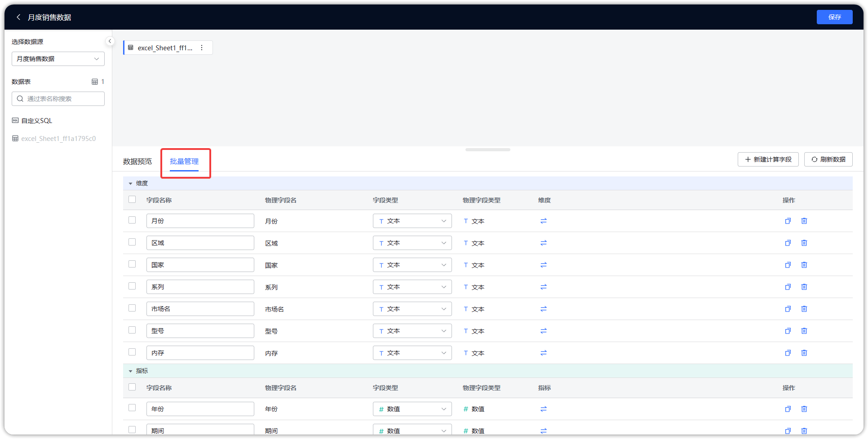This screenshot has width=868, height=439.
Task: Copy the 市场名 field
Action: click(x=788, y=309)
